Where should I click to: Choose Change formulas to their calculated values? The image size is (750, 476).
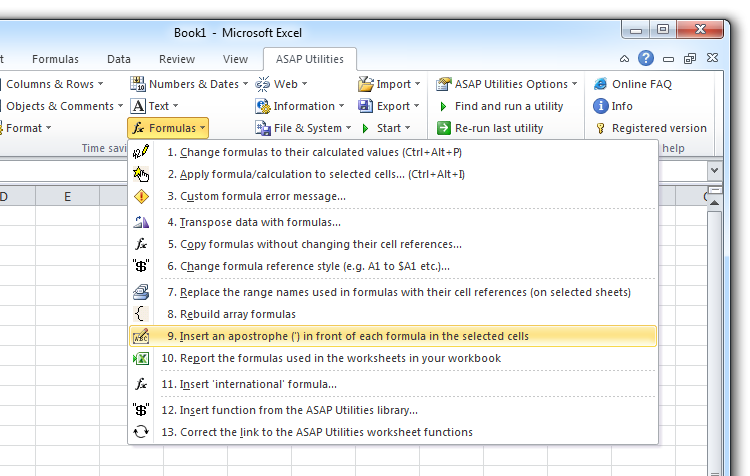314,152
